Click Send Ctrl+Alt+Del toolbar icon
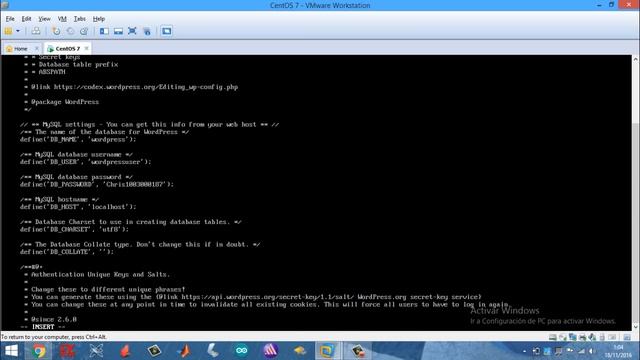 (36, 31)
